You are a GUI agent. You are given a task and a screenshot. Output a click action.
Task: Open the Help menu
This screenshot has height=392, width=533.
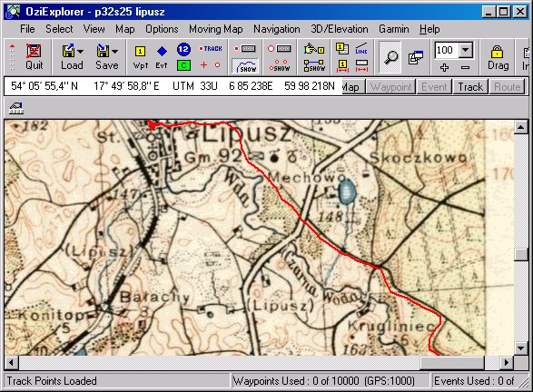429,29
